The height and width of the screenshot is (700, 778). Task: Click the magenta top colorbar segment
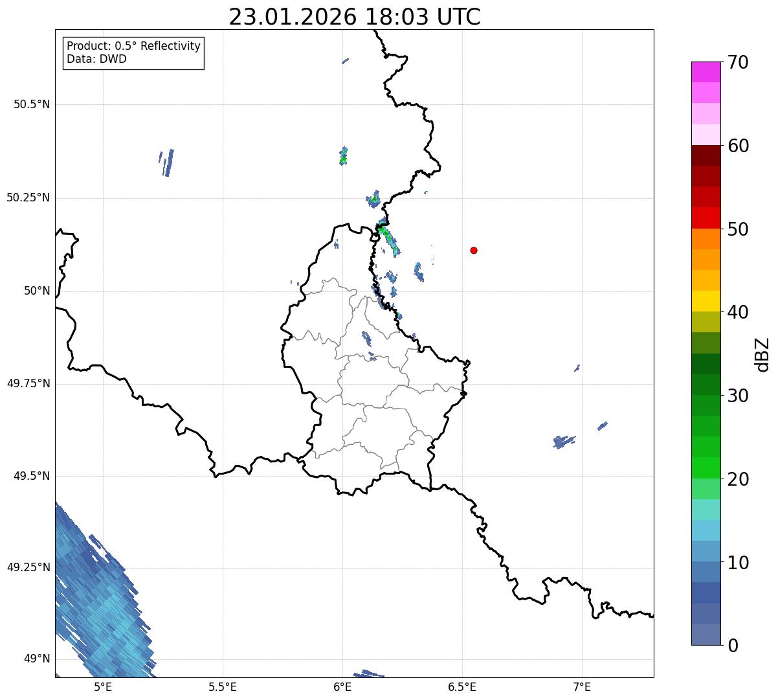(706, 72)
